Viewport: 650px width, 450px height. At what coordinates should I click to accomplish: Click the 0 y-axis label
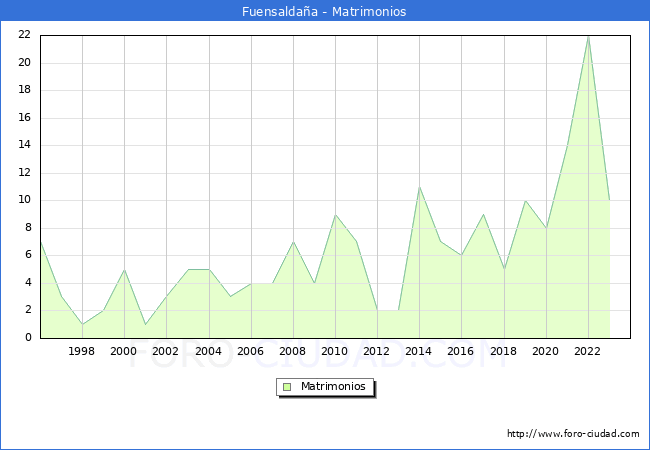(28, 338)
